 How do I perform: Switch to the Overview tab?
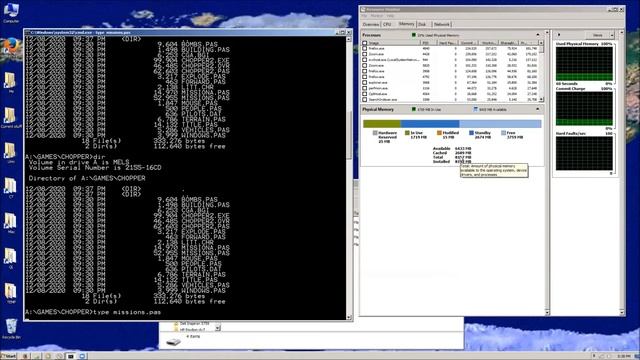371,24
